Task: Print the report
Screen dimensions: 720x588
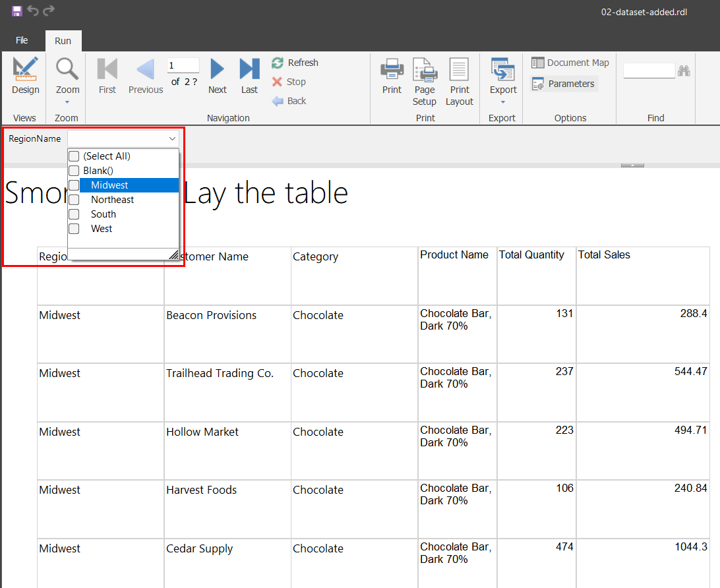Action: pos(392,76)
